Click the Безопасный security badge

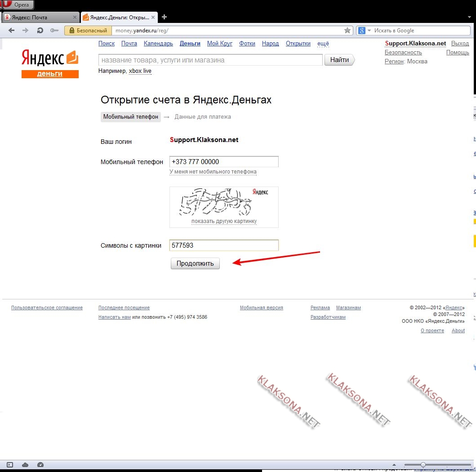[88, 31]
